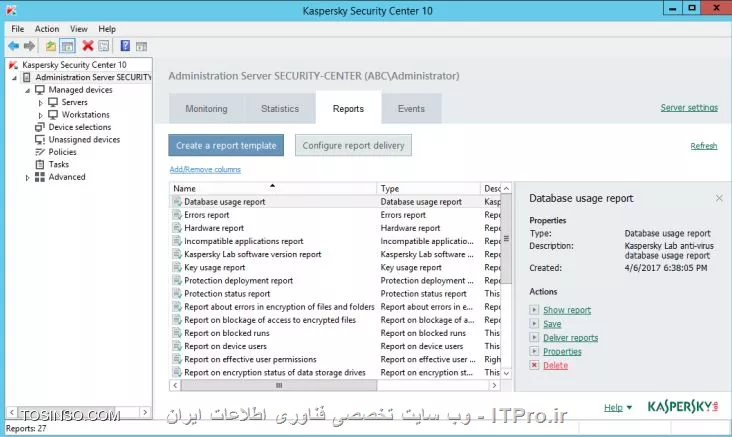Click the tree pane scroll right arrow
The image size is (732, 437).
tap(145, 412)
